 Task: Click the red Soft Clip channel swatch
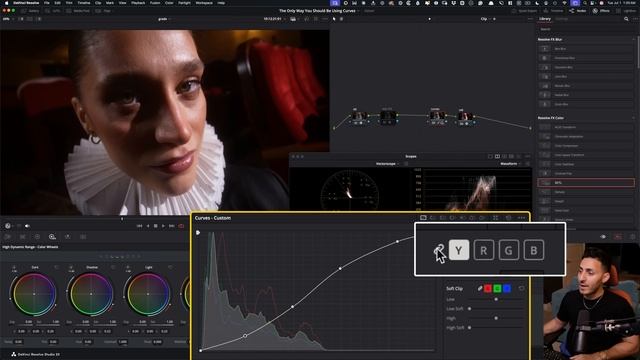click(488, 289)
